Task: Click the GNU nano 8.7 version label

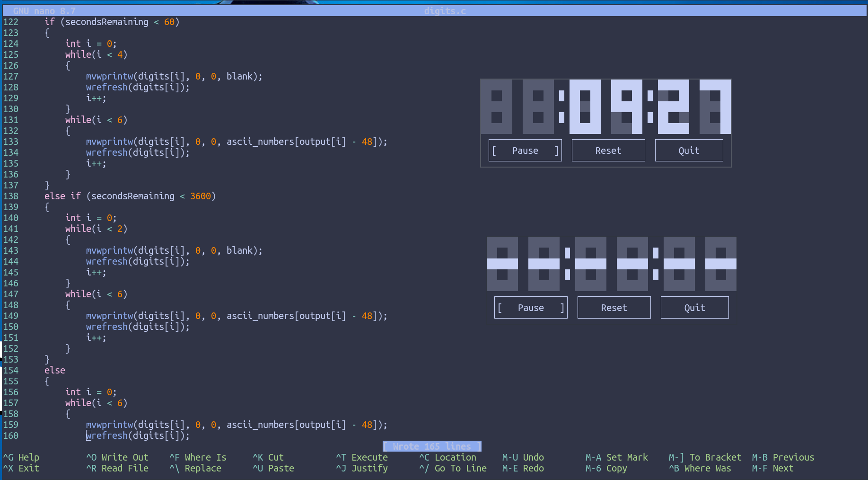Action: click(44, 11)
